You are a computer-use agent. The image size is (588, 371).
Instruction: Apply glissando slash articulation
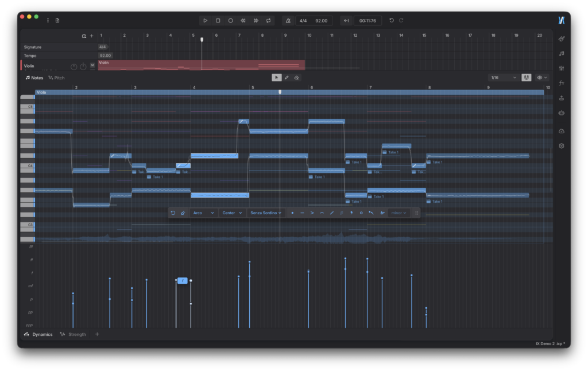pyautogui.click(x=331, y=212)
